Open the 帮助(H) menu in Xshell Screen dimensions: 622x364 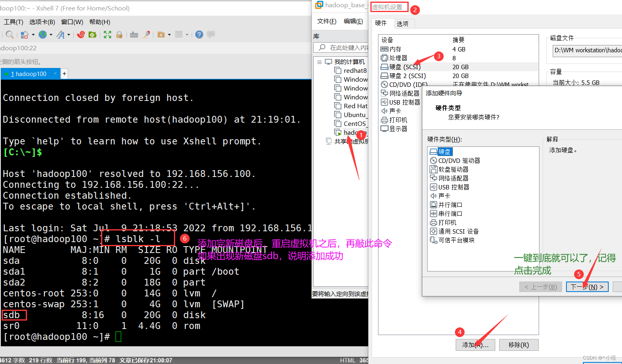(x=100, y=22)
